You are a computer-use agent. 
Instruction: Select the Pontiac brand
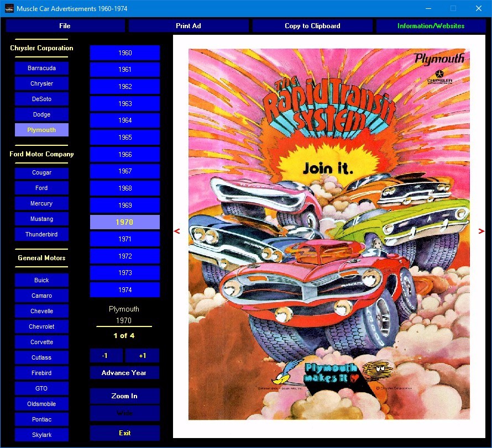pyautogui.click(x=41, y=419)
